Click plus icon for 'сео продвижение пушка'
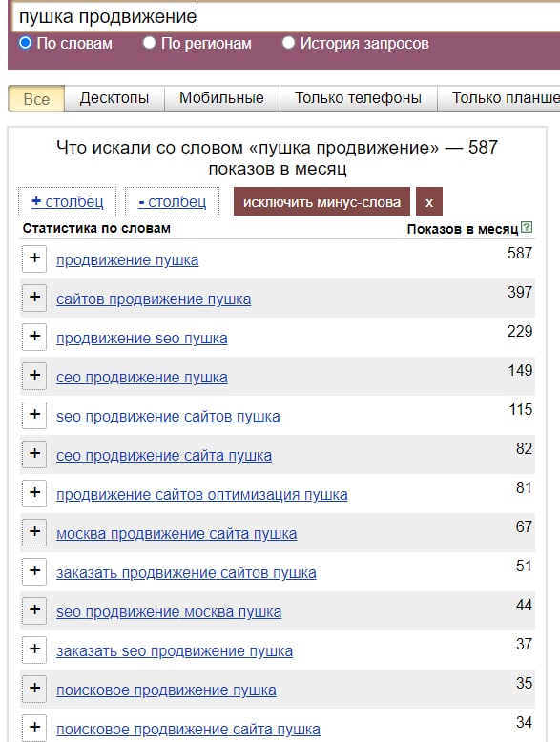 [x=34, y=376]
